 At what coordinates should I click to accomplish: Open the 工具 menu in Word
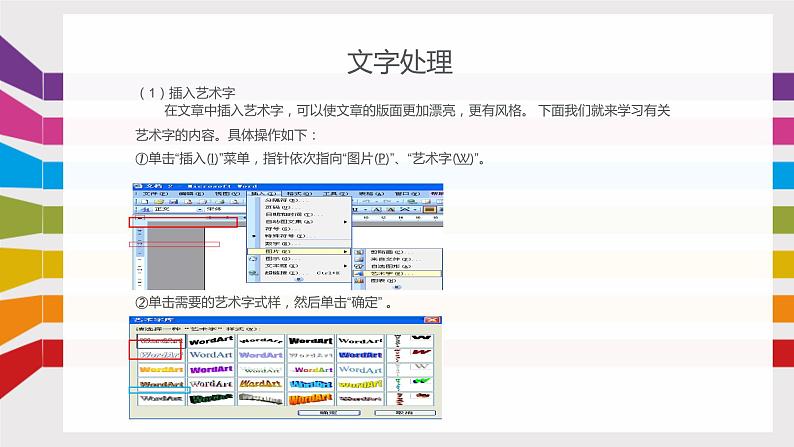coord(335,193)
